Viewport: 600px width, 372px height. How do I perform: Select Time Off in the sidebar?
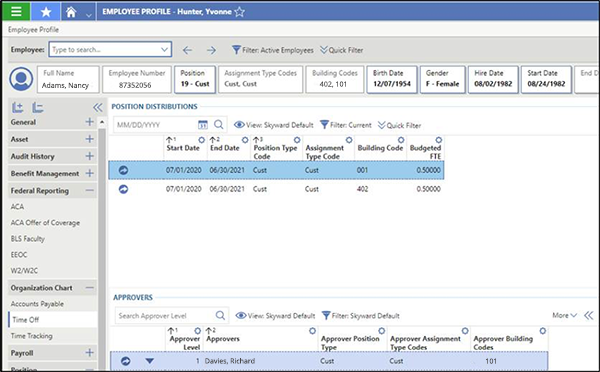tap(53, 320)
